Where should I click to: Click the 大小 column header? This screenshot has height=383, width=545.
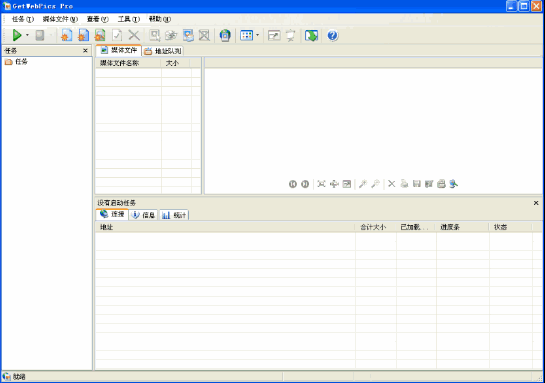(x=175, y=63)
